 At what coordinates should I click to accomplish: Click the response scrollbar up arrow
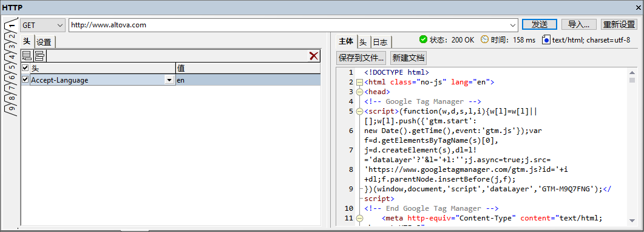click(632, 72)
